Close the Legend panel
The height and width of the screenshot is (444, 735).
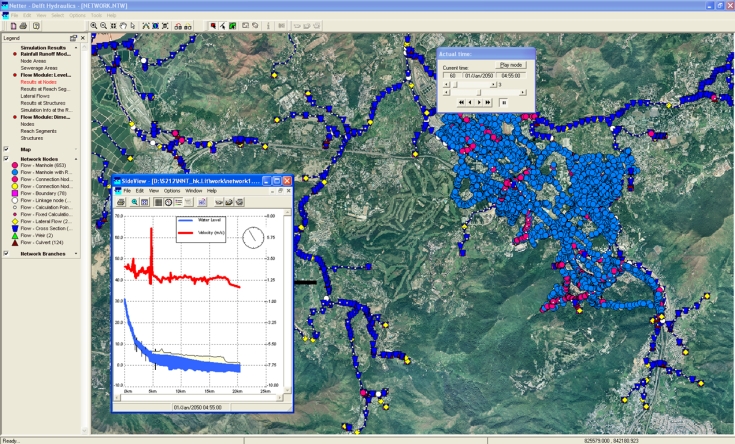coord(84,38)
